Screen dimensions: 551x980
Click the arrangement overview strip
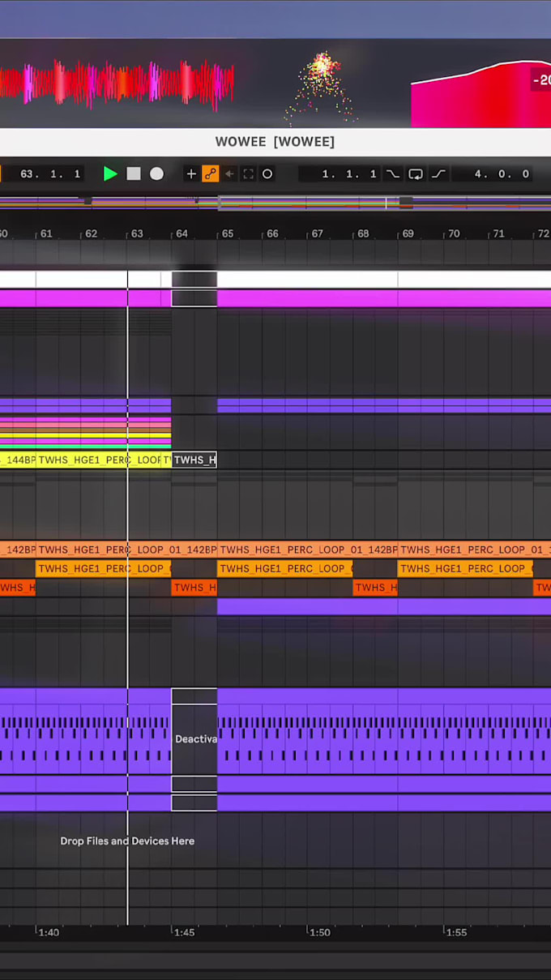pos(275,202)
